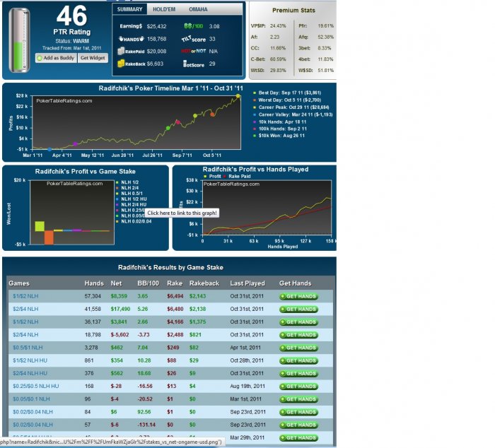Select the purple 10k Hands timeline marker
The width and height of the screenshot is (495, 448).
(x=75, y=144)
